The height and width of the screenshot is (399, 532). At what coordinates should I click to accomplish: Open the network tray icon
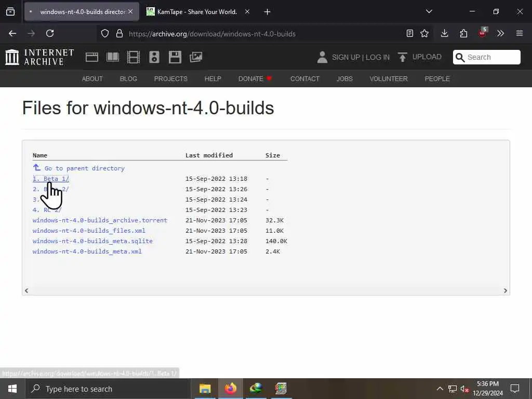point(453,389)
